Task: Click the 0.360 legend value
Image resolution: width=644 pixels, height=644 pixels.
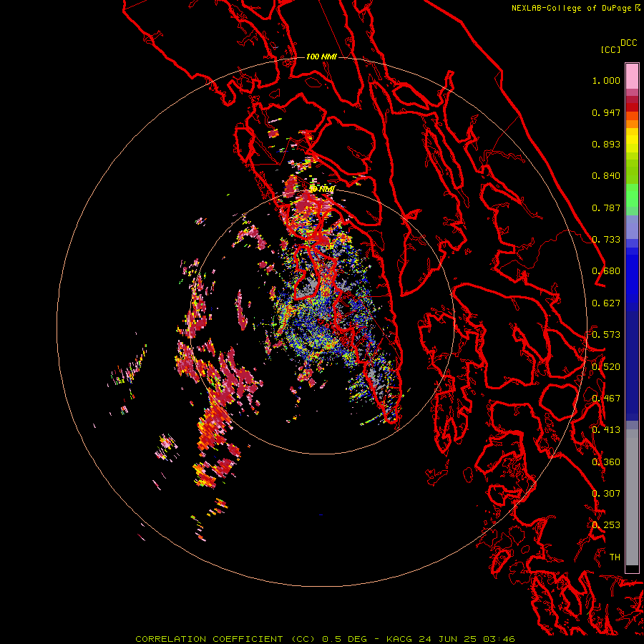Action: tap(606, 462)
